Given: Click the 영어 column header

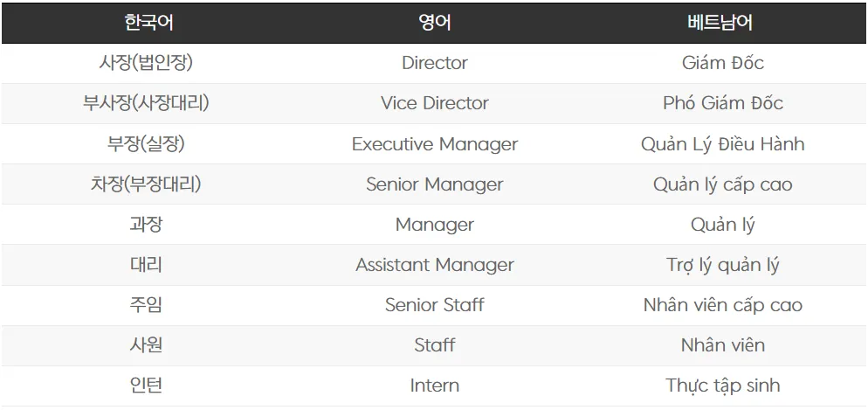Looking at the screenshot, I should [x=434, y=23].
